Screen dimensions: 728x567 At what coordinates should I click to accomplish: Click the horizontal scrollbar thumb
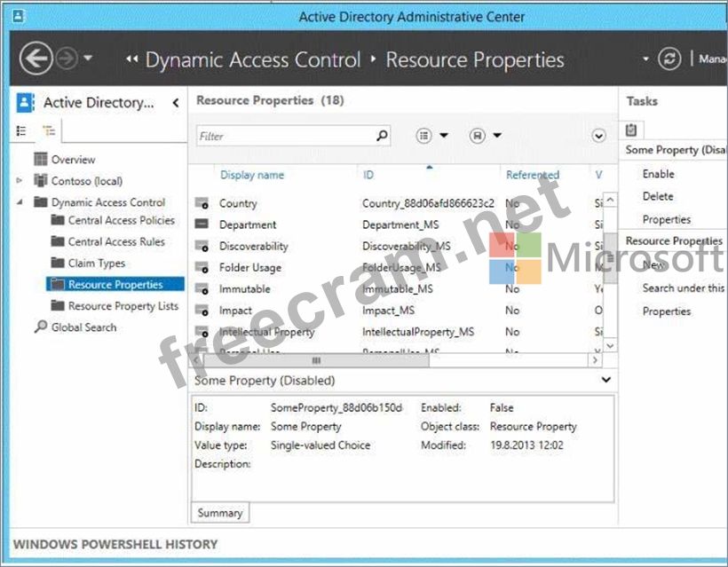pos(316,360)
